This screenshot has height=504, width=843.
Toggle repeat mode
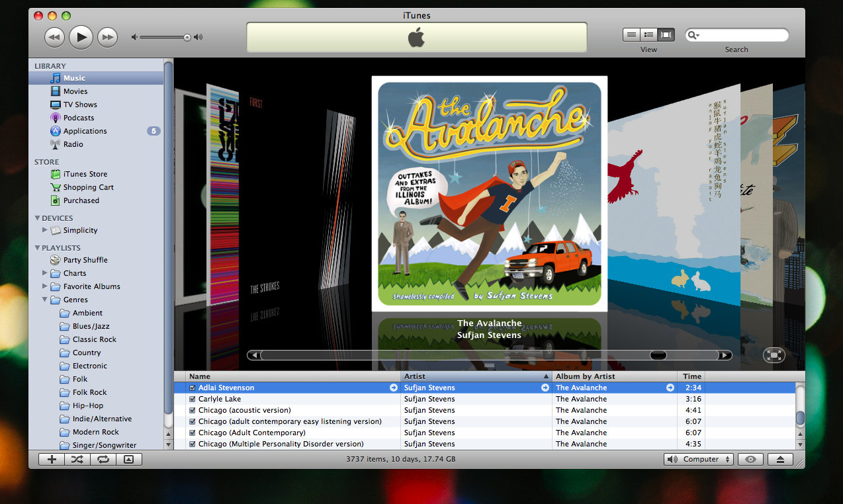[x=103, y=460]
